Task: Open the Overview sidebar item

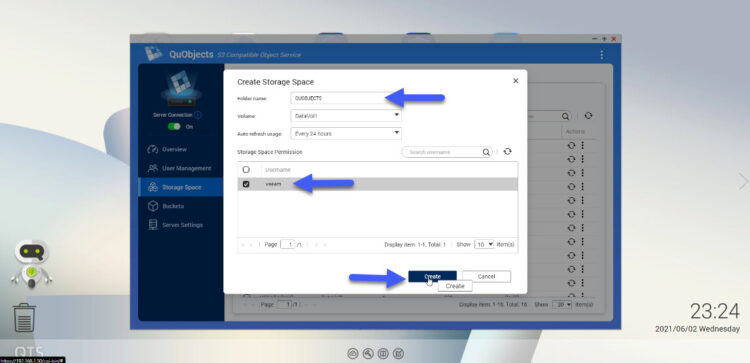Action: pos(174,149)
